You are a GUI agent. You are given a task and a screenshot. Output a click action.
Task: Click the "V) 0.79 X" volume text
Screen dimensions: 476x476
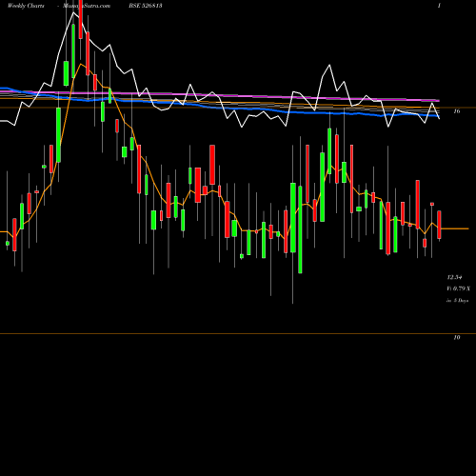coord(459,288)
